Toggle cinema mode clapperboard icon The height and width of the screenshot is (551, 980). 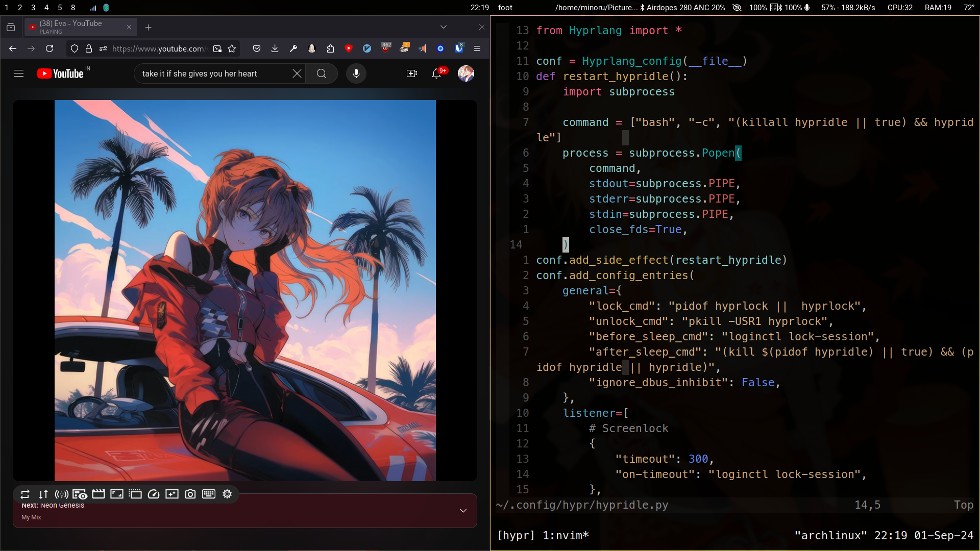[99, 494]
